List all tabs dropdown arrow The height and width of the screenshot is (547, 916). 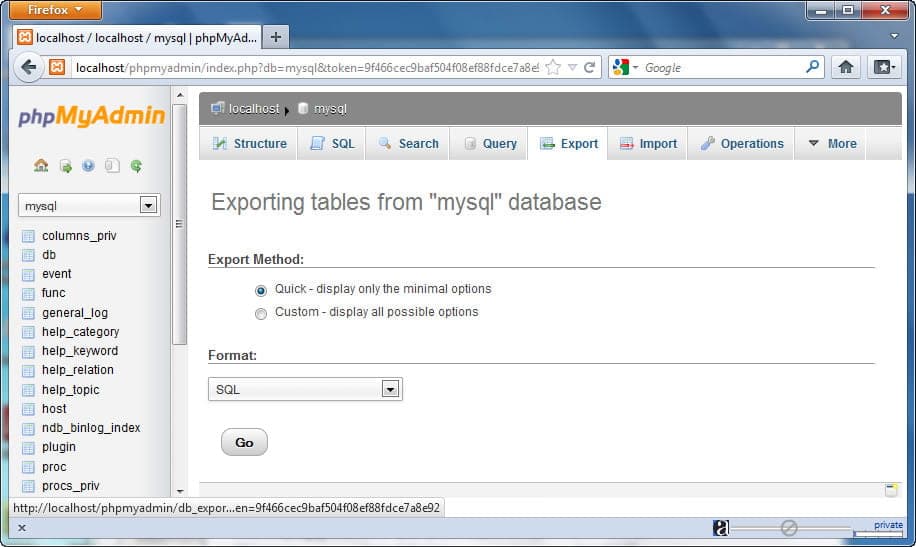[x=894, y=36]
